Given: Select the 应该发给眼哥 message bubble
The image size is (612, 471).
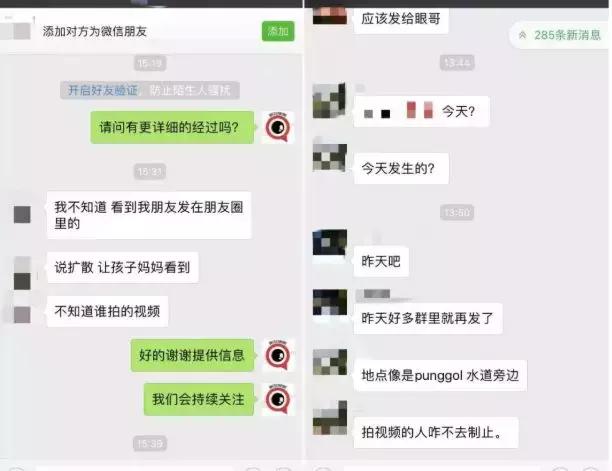Looking at the screenshot, I should (x=401, y=19).
